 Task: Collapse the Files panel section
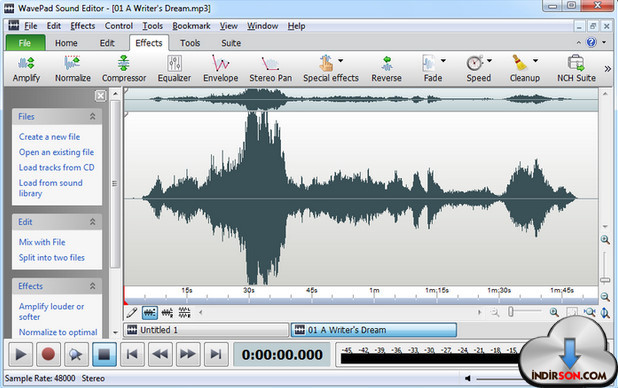click(x=92, y=116)
